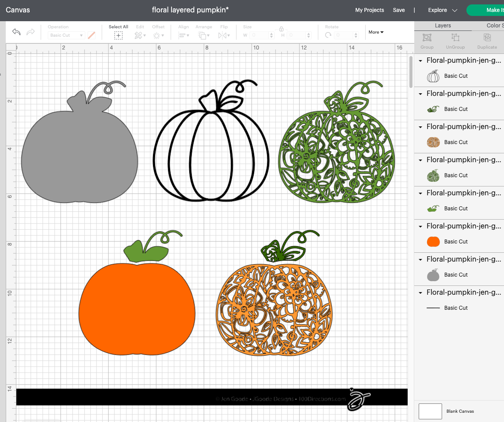Switch to the Layers tab

[443, 26]
